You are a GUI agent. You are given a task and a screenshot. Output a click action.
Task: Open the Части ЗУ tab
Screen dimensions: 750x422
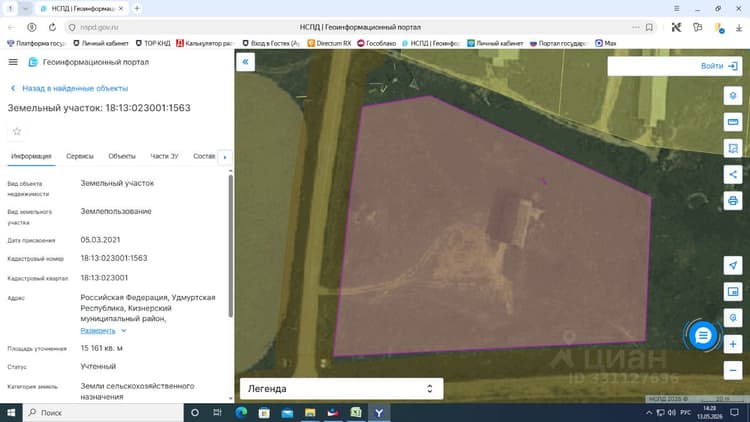coord(164,156)
